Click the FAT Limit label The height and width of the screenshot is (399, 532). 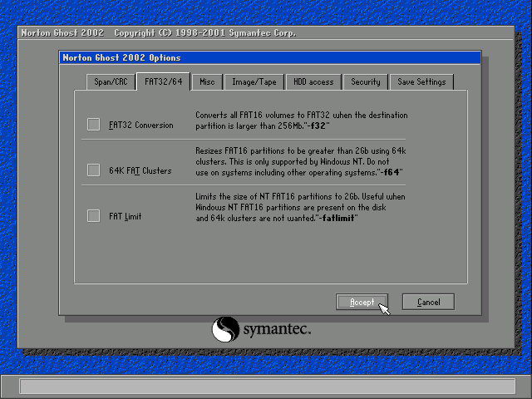click(x=126, y=216)
